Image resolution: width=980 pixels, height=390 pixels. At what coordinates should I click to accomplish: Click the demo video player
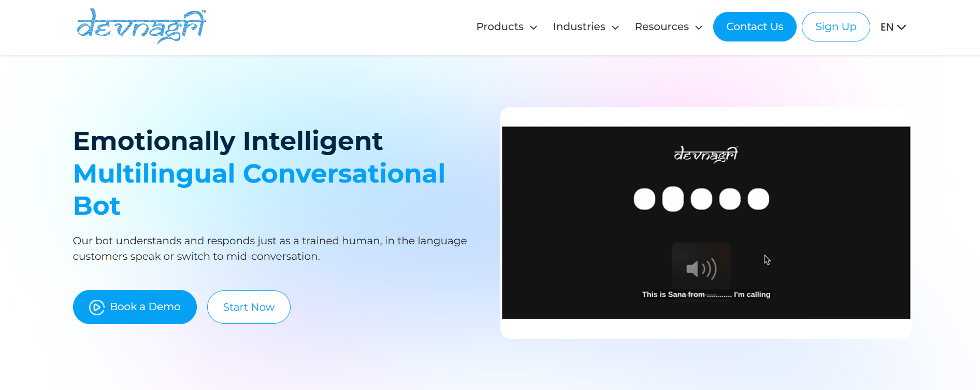tap(706, 222)
